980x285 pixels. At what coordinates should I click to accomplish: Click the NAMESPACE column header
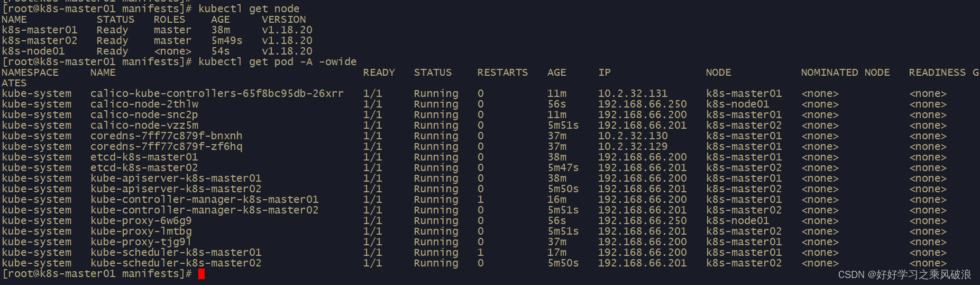[x=30, y=73]
